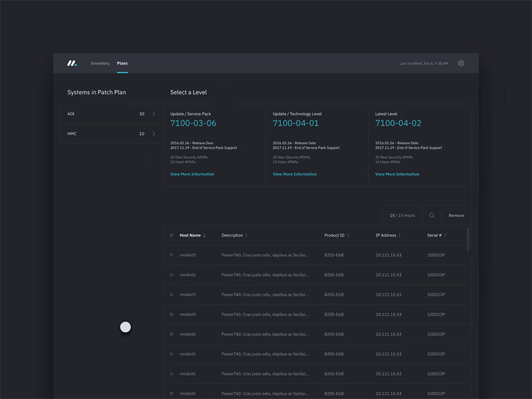Click the 'Select a Level' heading
The image size is (532, 399).
[x=188, y=92]
